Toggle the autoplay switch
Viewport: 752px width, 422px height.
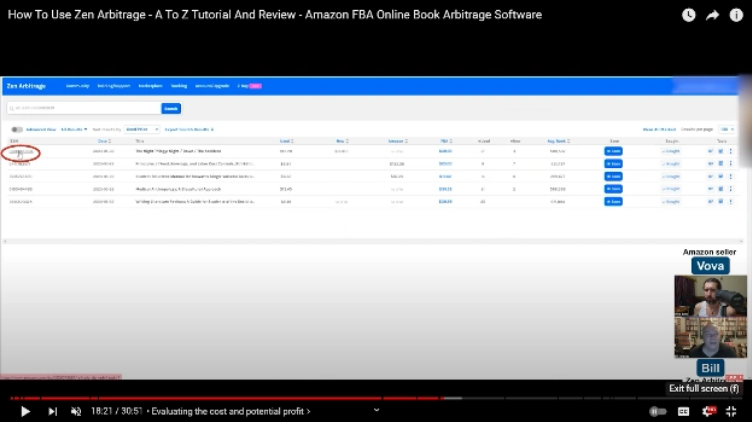click(x=658, y=411)
